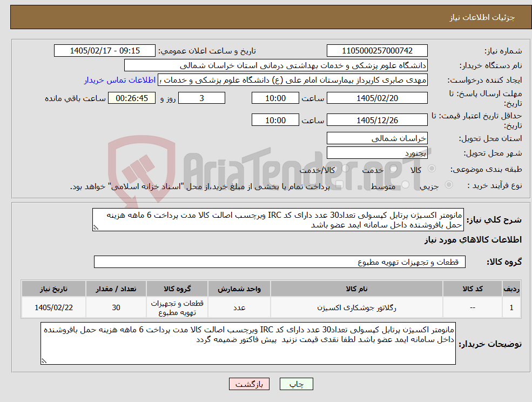Click the گروه کالا table column header
Viewport: 532px width, 402px height.
(x=177, y=289)
